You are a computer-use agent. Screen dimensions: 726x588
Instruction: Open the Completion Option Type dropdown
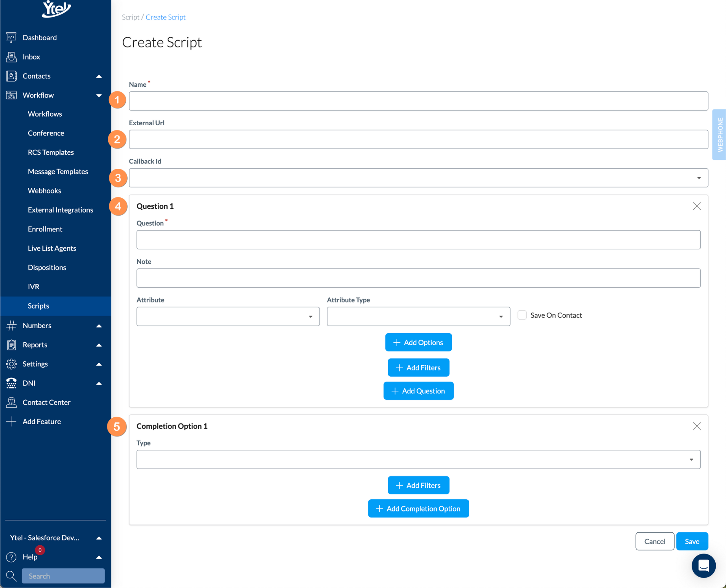click(x=418, y=460)
